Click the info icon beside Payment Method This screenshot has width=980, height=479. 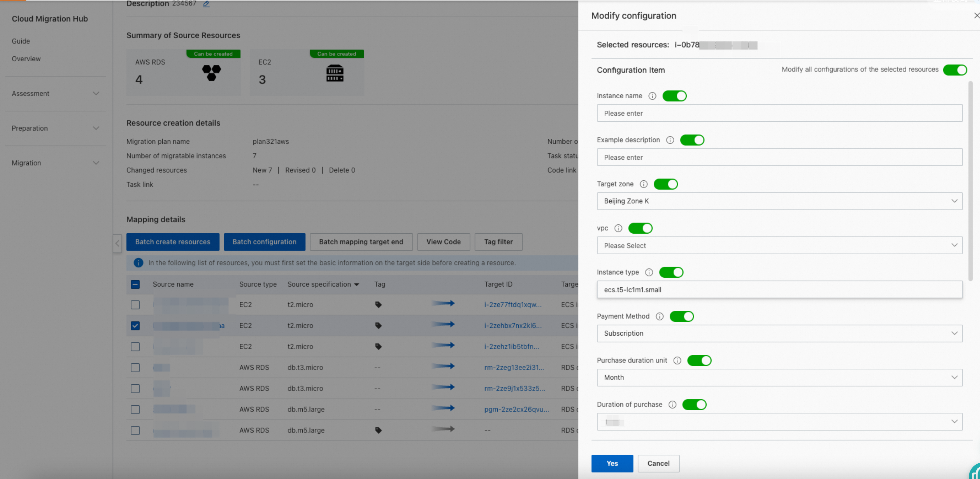tap(660, 317)
